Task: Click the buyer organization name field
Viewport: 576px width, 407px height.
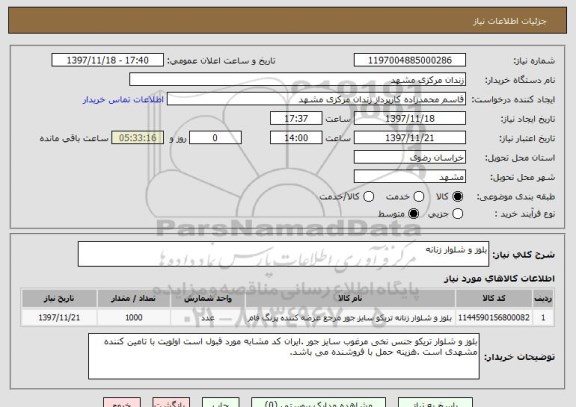Action: coord(298,80)
